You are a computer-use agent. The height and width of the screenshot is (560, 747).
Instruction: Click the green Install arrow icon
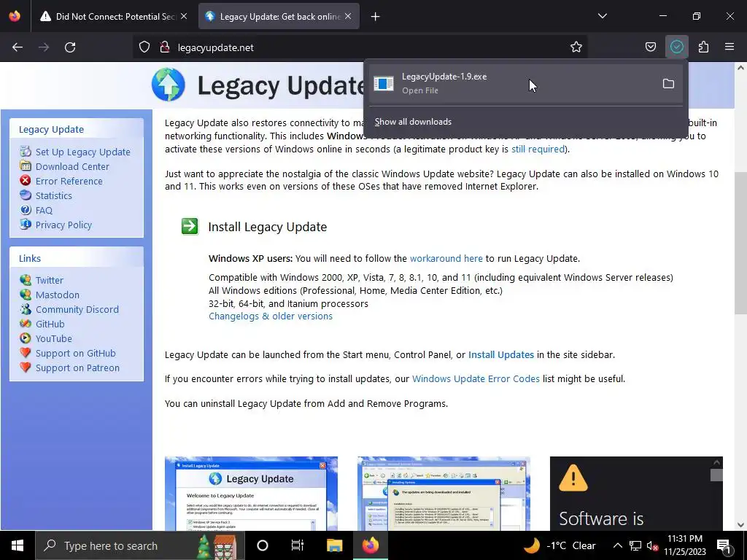pyautogui.click(x=190, y=226)
